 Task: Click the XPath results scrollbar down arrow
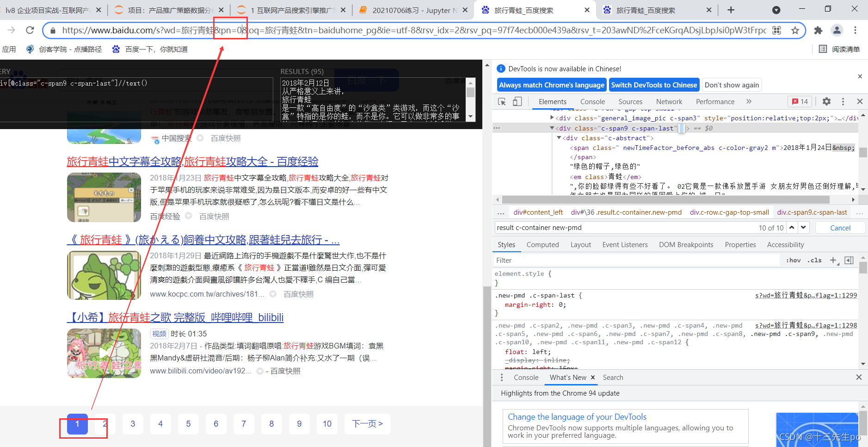471,117
